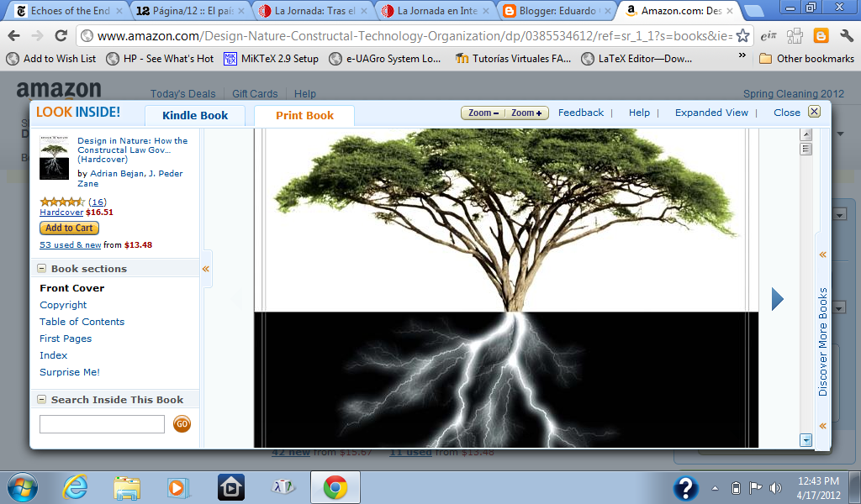Open Help in the Look Inside bar
This screenshot has height=504, width=861.
(639, 113)
